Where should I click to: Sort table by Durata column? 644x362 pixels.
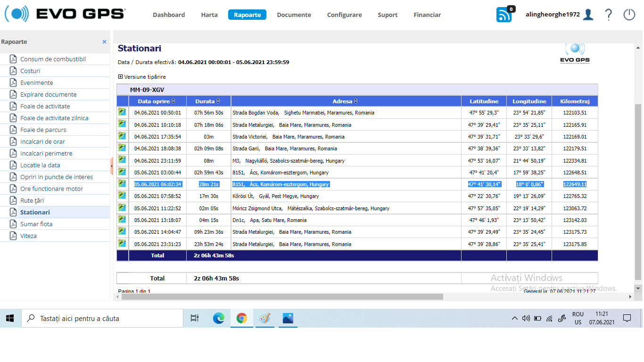(x=208, y=101)
